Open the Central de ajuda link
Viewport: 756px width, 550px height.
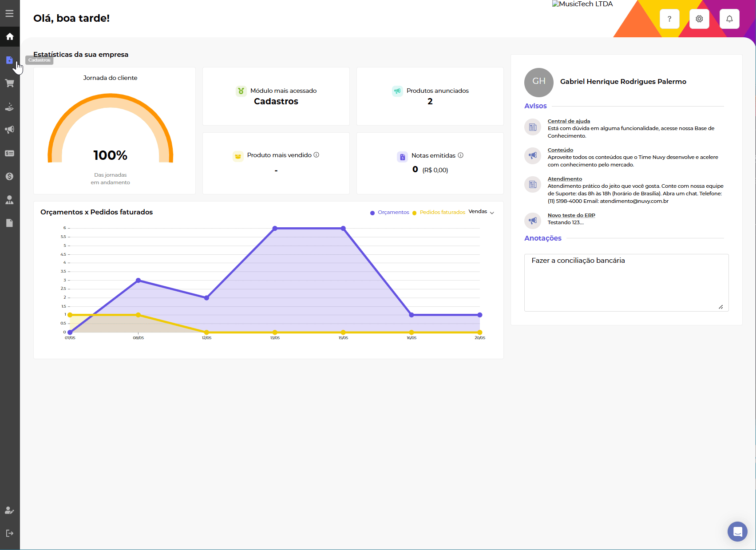click(x=569, y=121)
